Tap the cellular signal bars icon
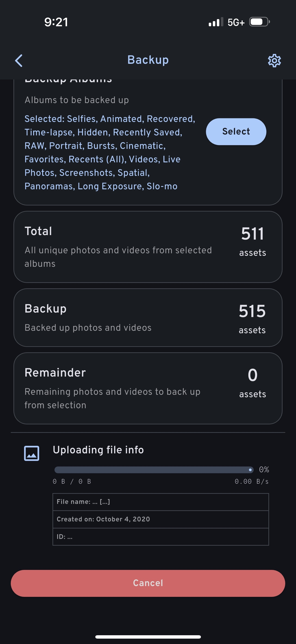Viewport: 296px width, 644px height. [x=216, y=22]
